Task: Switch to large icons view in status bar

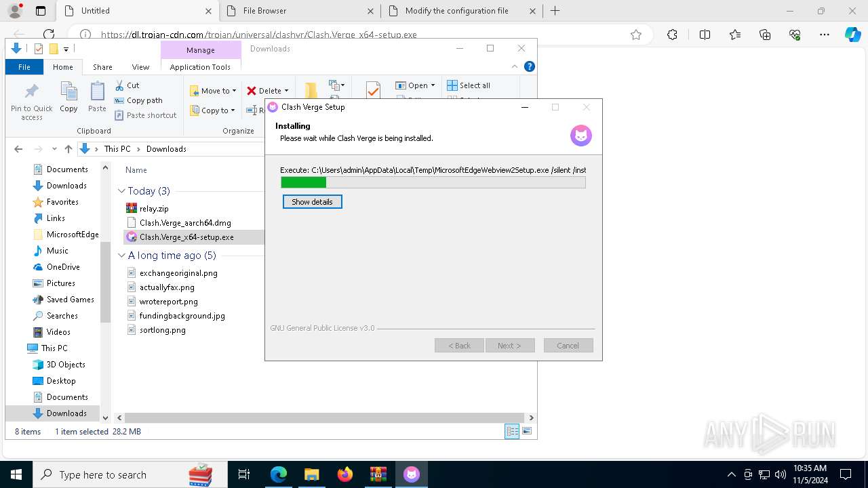Action: tap(527, 431)
